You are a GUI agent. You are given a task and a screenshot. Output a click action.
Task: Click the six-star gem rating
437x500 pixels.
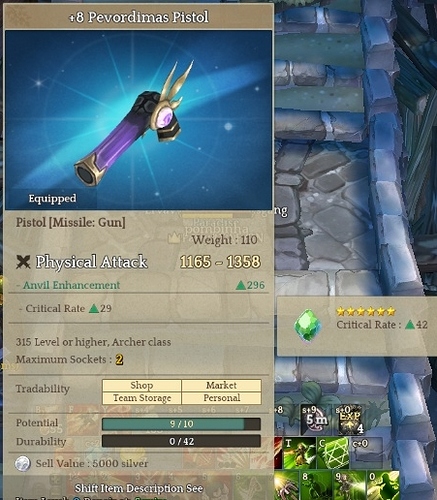(366, 312)
